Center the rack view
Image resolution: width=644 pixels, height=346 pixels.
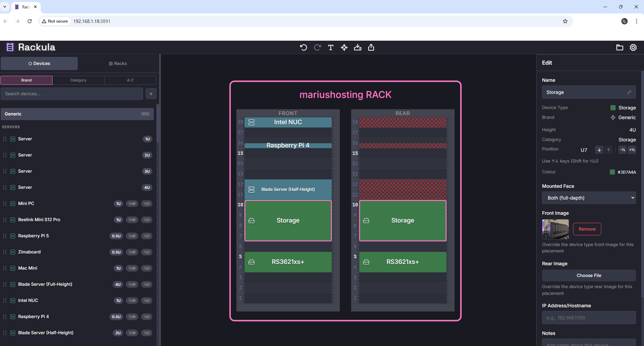coord(344,47)
